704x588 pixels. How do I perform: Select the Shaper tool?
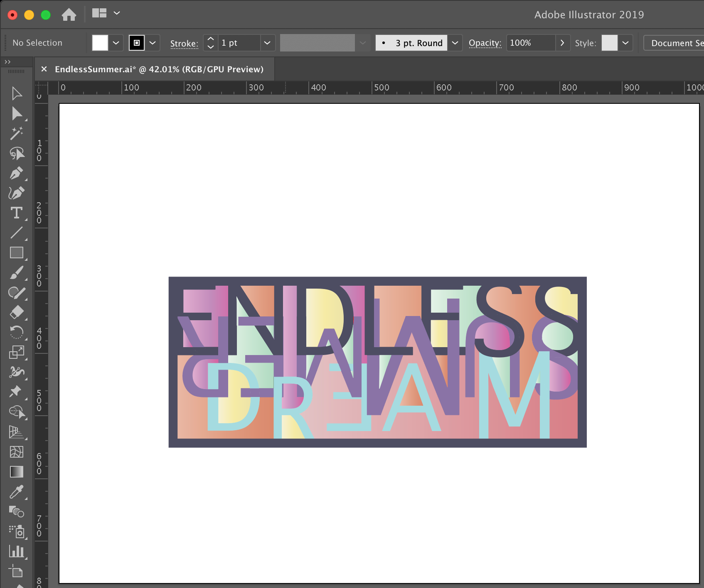coord(17,293)
